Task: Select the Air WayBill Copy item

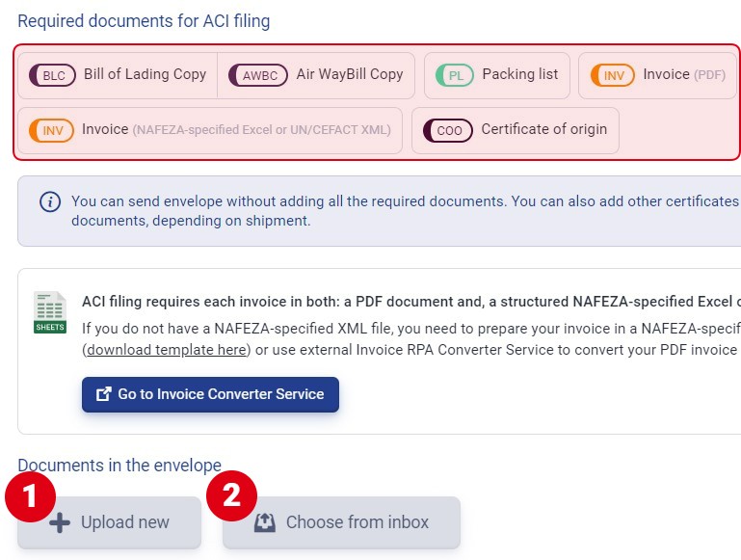Action: (x=316, y=75)
